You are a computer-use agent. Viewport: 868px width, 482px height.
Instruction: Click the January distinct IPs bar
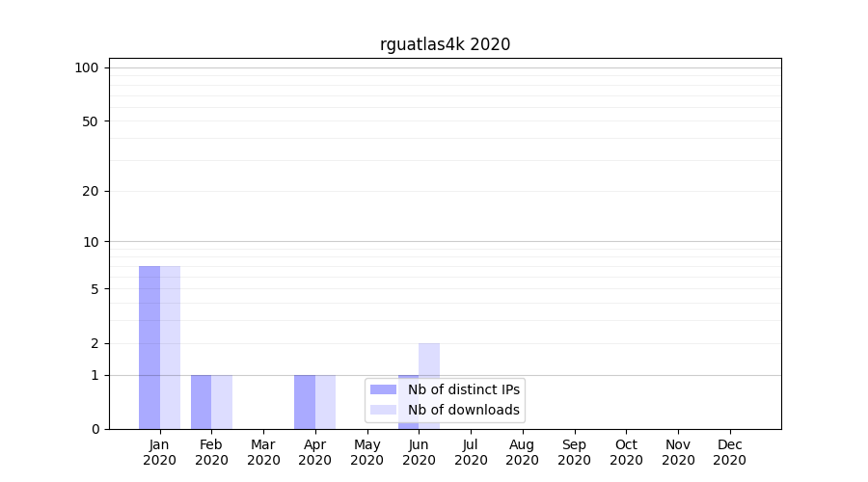[149, 347]
